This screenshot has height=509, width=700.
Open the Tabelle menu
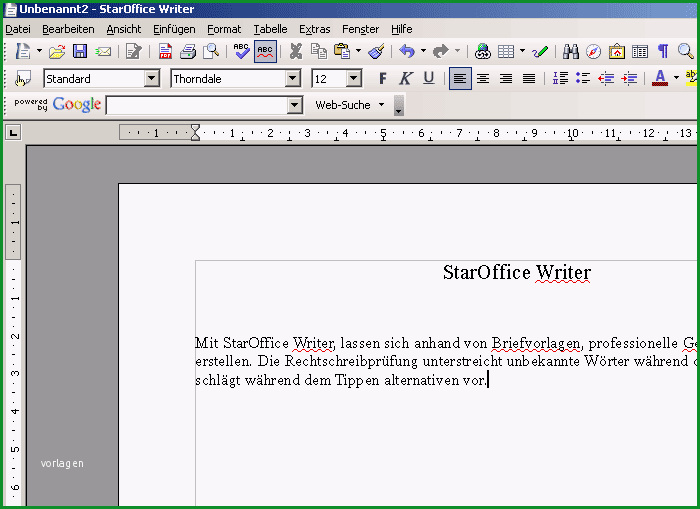271,29
